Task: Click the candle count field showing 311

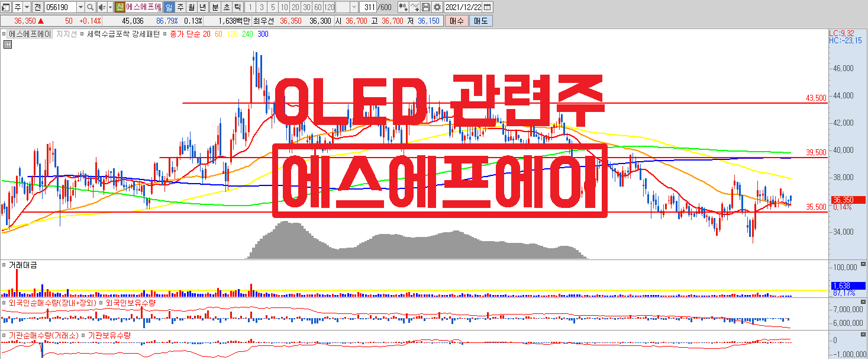Action: 368,7
